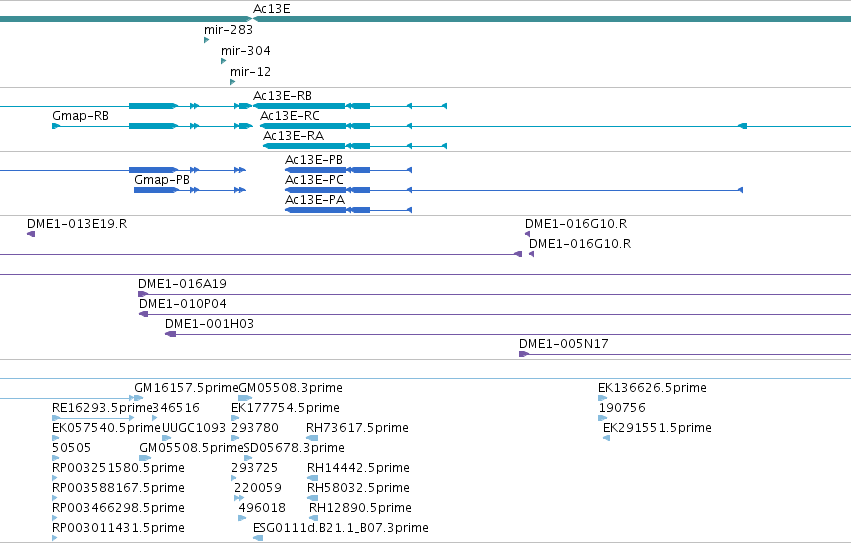Select the Ac13E-PA CDS label
Viewport: 851px width, 543px height.
(315, 200)
